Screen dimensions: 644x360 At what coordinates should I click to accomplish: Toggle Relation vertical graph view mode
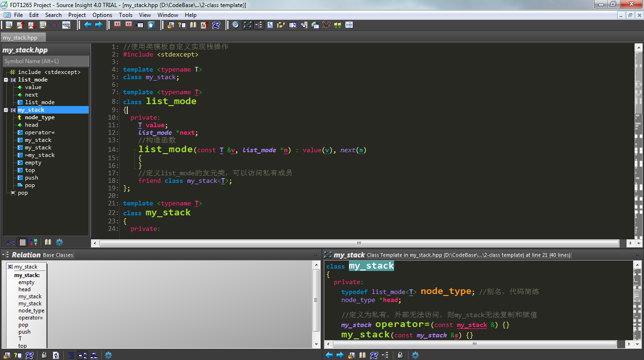click(94, 355)
